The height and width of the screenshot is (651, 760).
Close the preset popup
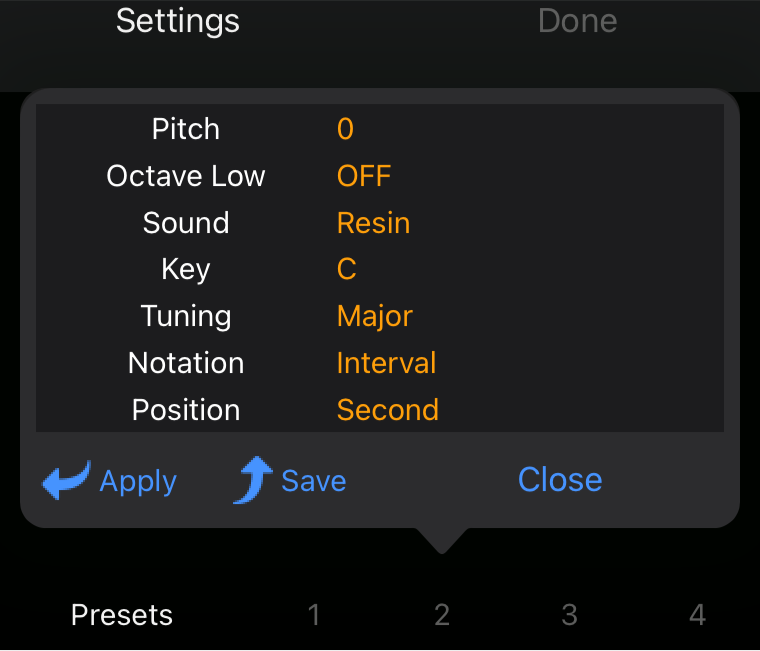point(559,480)
